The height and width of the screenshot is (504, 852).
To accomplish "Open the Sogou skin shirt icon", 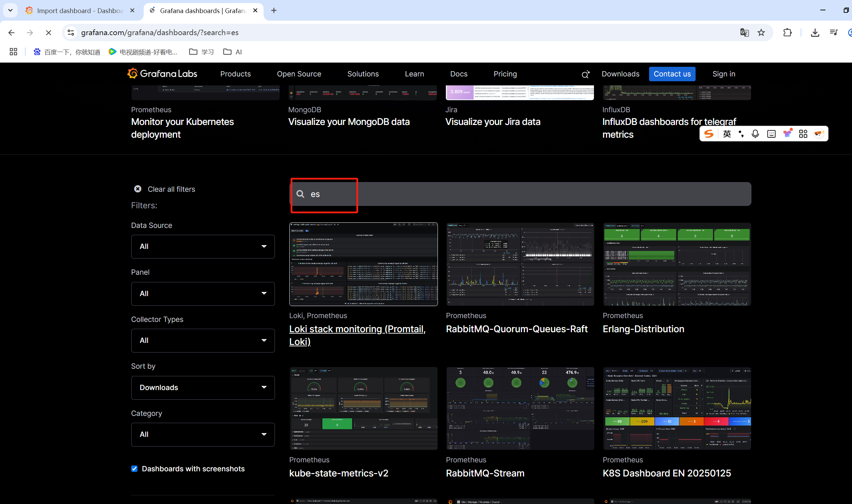I will point(788,134).
